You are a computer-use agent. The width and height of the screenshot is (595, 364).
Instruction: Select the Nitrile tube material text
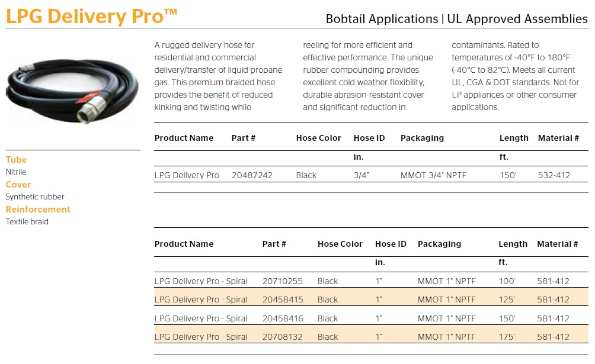pos(16,172)
